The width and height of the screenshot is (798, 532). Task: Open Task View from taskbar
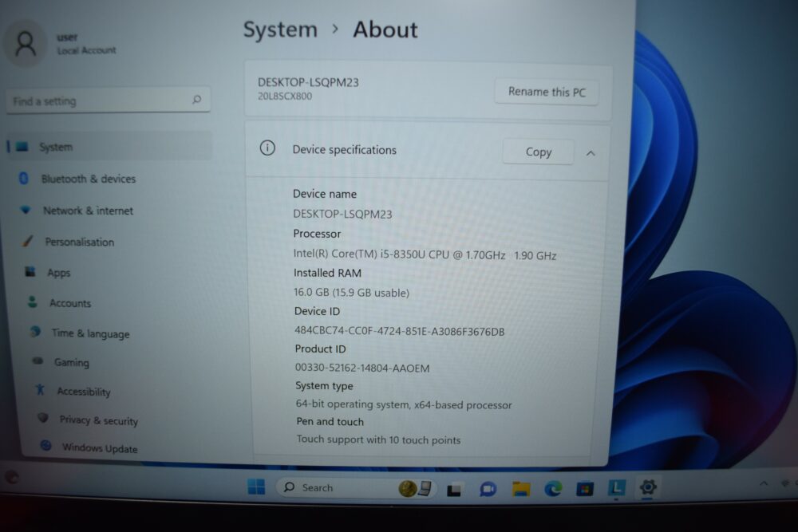coord(454,489)
